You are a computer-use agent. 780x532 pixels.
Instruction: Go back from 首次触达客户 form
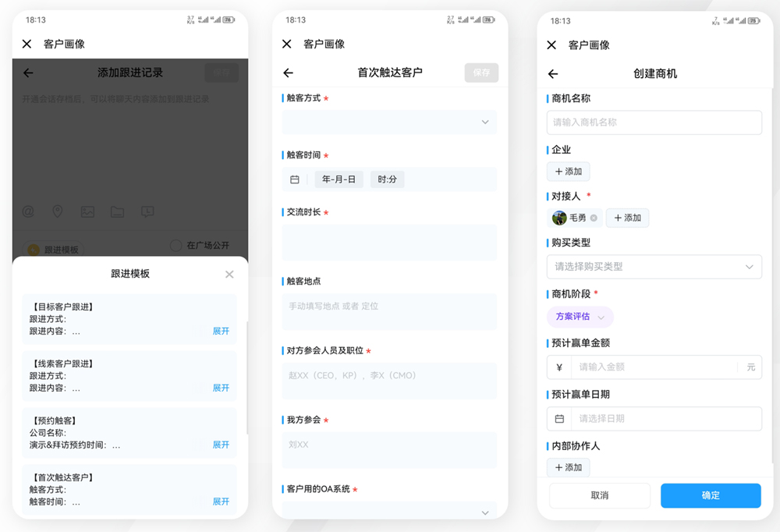coord(288,73)
